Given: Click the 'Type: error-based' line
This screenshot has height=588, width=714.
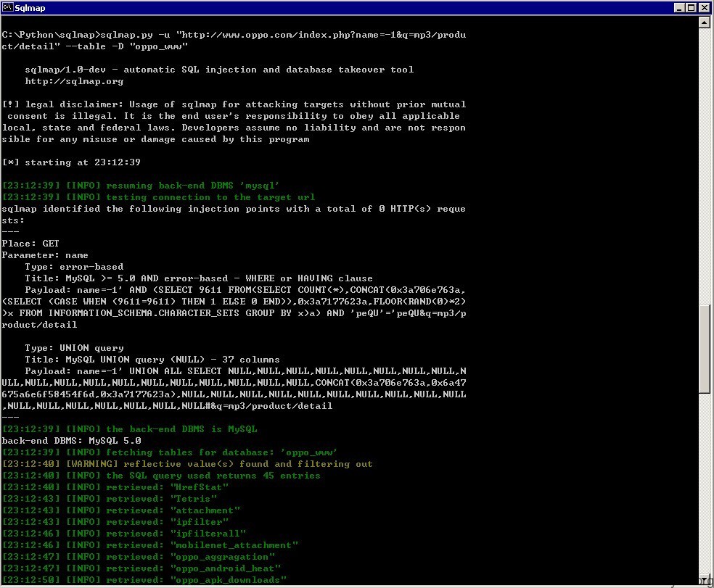Looking at the screenshot, I should click(x=74, y=267).
